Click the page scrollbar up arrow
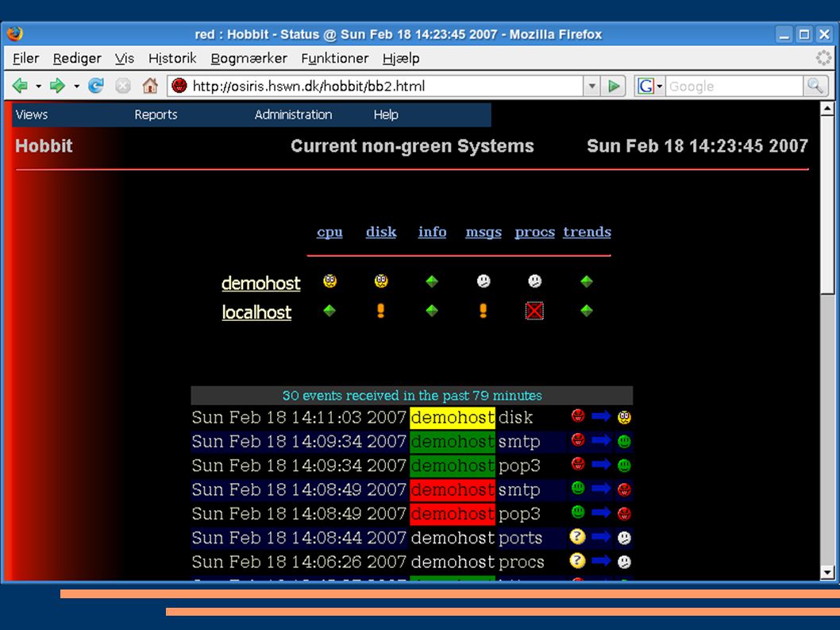This screenshot has height=630, width=840. [x=827, y=109]
